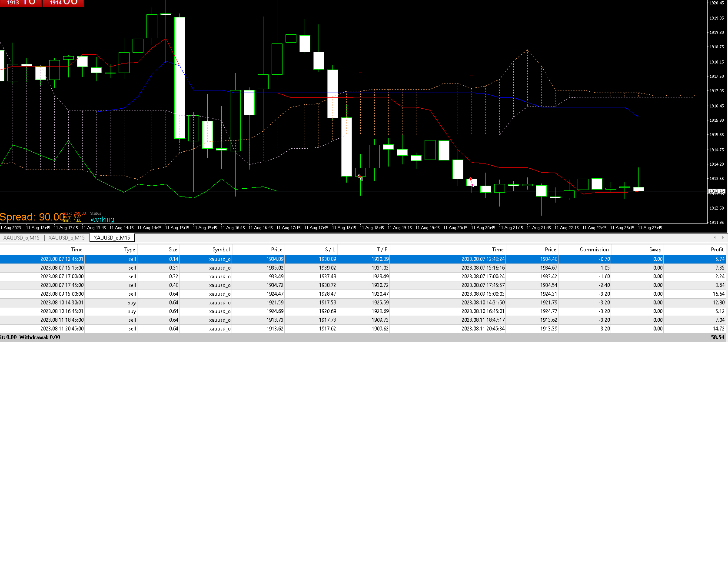Click the close time 2023.08.11 18:47:17
This screenshot has width=728, height=587.
(x=483, y=320)
